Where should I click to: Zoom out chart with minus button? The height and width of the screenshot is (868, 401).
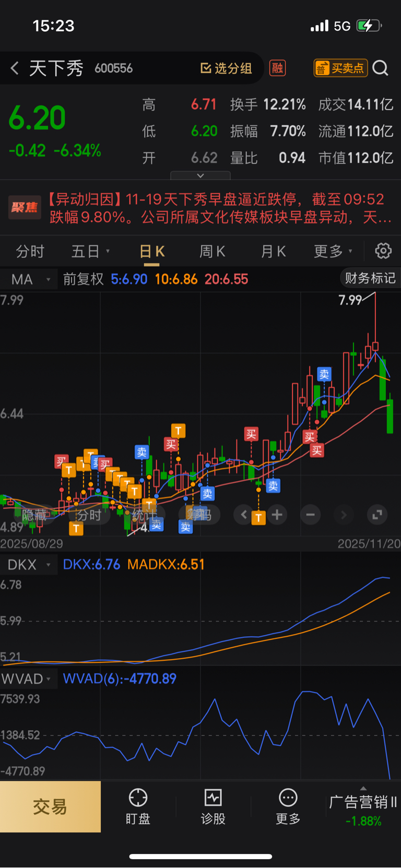311,515
